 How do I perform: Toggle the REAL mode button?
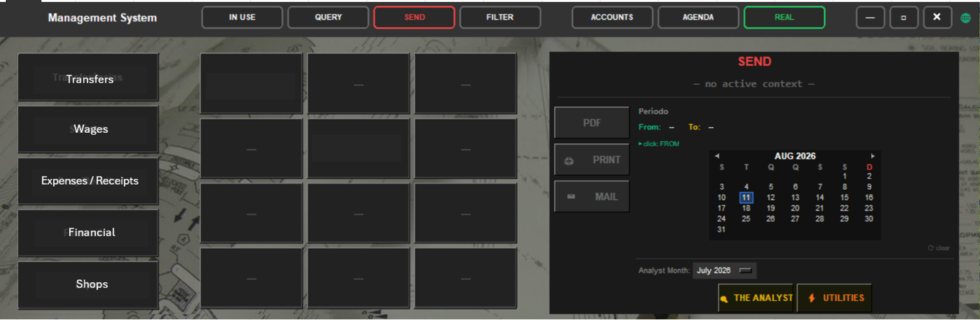click(784, 17)
